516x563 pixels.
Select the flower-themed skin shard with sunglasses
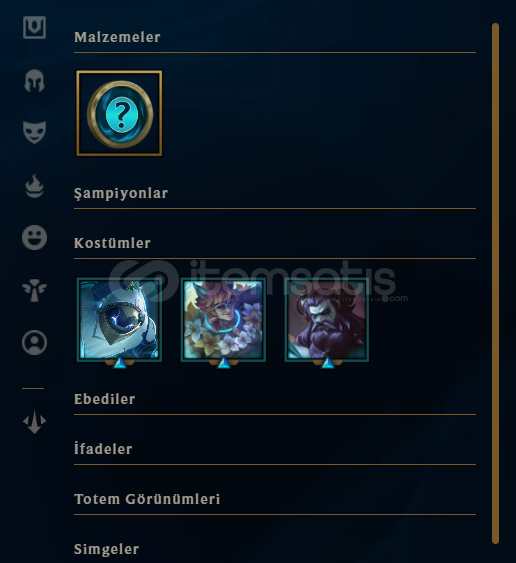(223, 320)
